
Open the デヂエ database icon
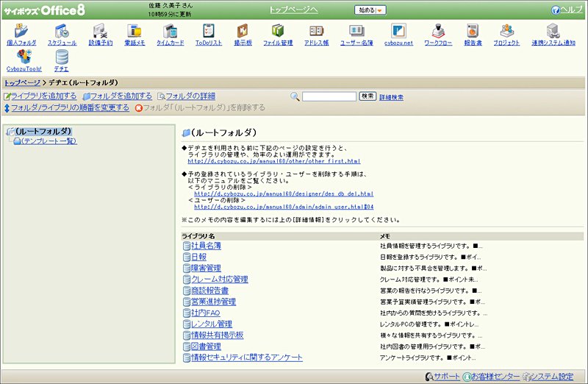pos(62,57)
